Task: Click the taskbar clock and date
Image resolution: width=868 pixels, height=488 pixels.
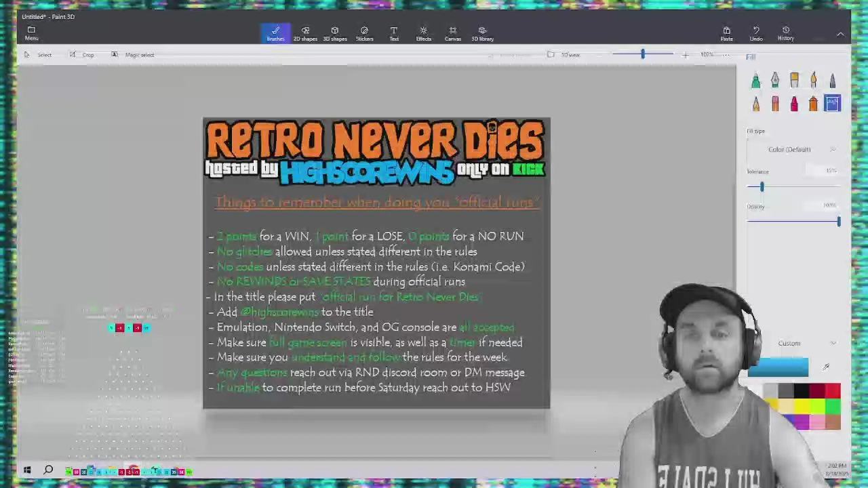Action: (x=837, y=469)
